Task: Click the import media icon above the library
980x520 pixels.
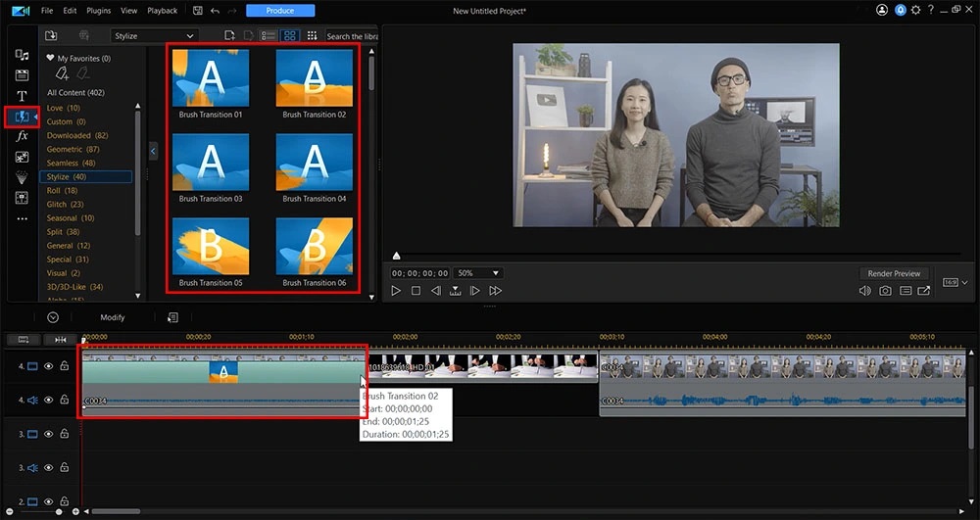Action: pyautogui.click(x=51, y=36)
